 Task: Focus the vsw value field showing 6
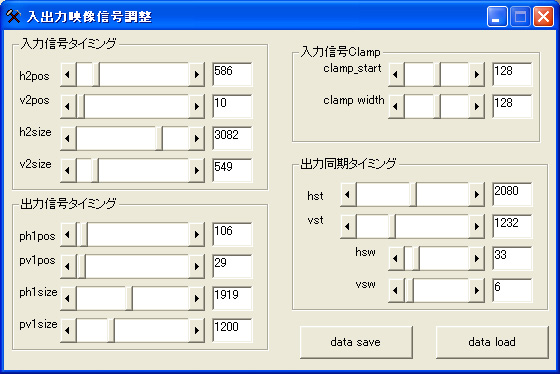point(512,290)
